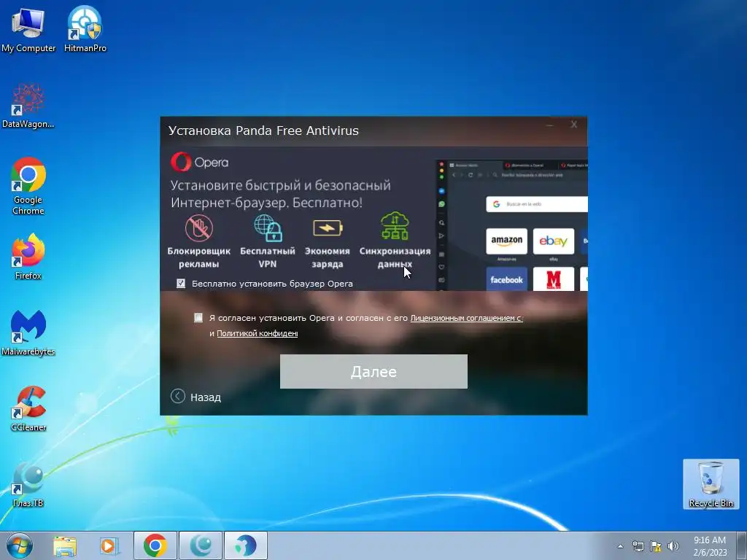Click the ad blocker hand icon
The height and width of the screenshot is (560, 747).
point(199,227)
